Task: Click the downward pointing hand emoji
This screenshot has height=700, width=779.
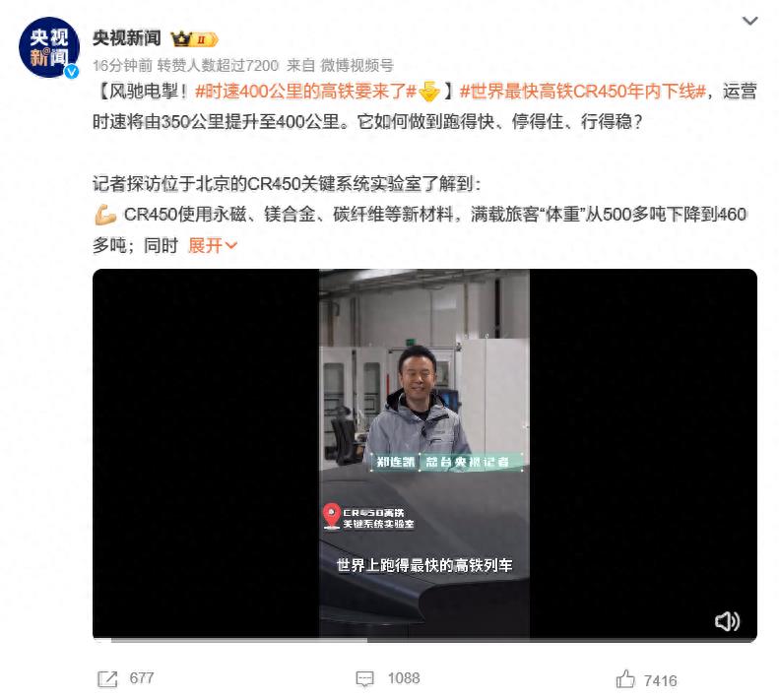Action: tap(429, 92)
